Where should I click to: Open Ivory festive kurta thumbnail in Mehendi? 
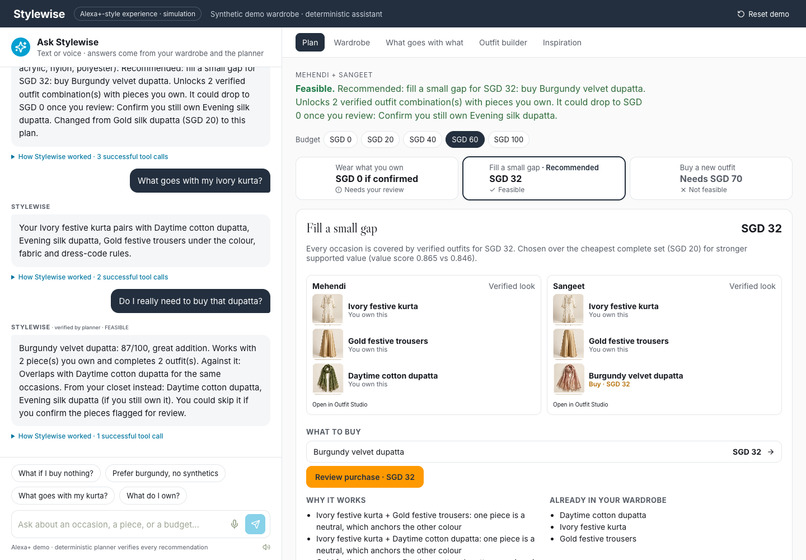click(x=327, y=310)
